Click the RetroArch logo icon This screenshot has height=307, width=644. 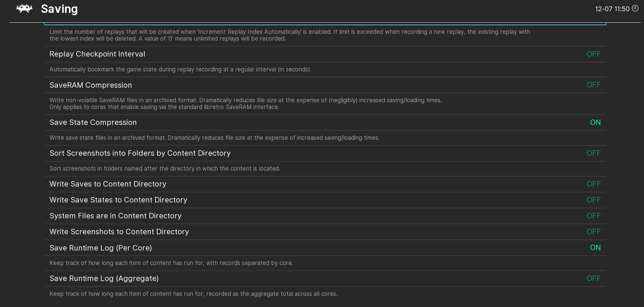click(24, 8)
